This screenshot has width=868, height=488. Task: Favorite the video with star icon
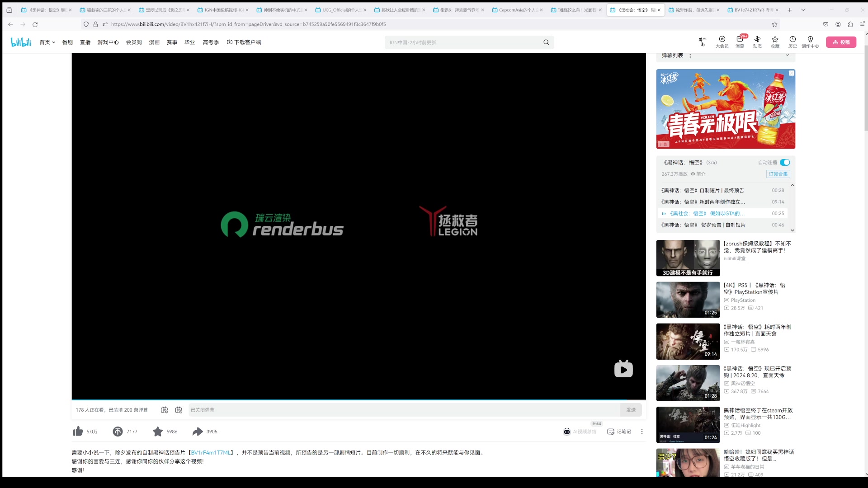coord(157,432)
